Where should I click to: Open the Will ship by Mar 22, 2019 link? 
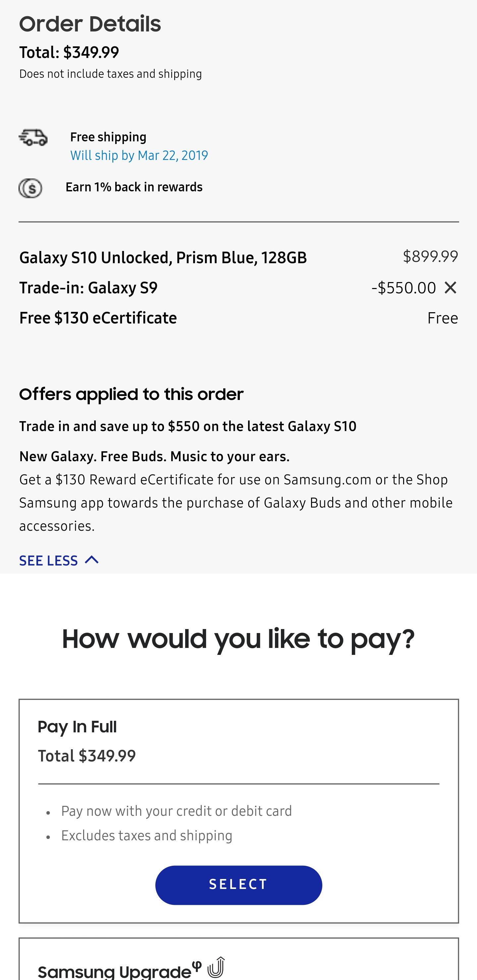pos(139,155)
